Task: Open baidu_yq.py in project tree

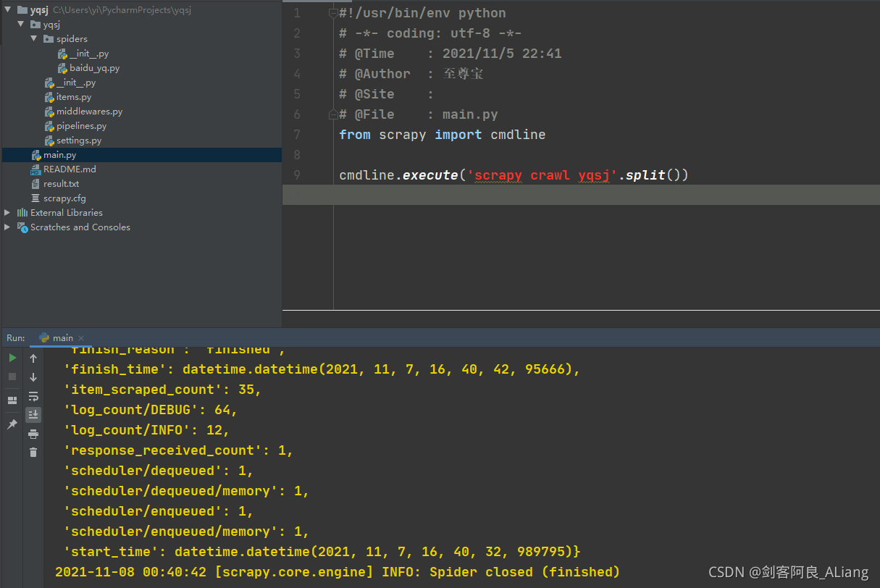Action: [x=94, y=68]
